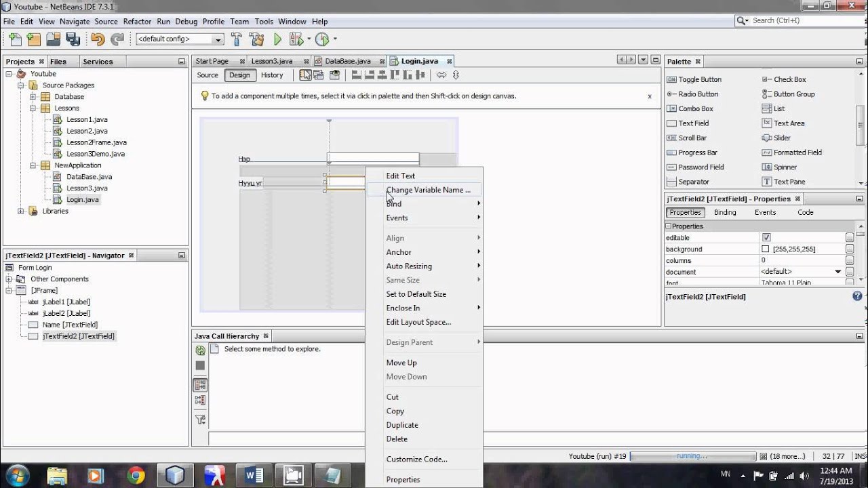Image resolution: width=868 pixels, height=488 pixels.
Task: Expand the Database package node
Action: (x=33, y=97)
